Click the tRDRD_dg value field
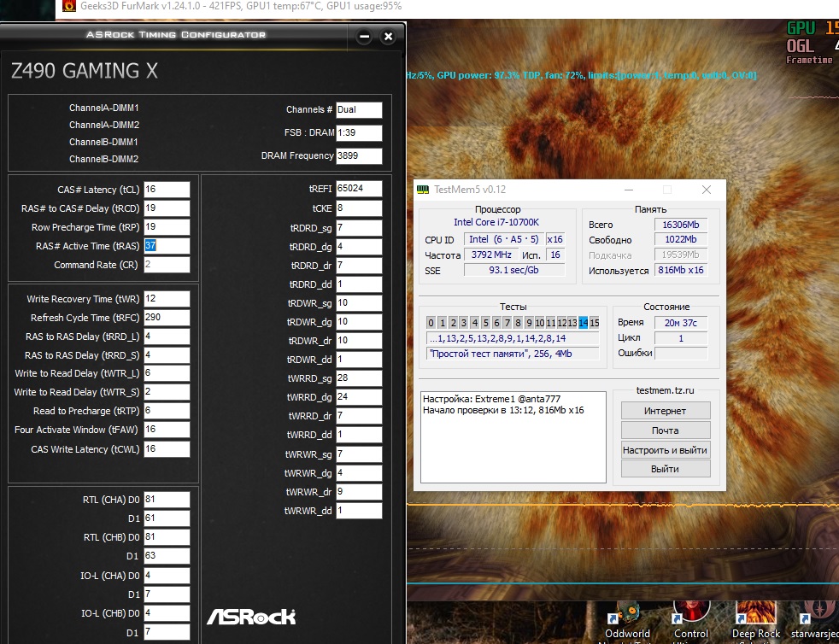The height and width of the screenshot is (644, 839). point(359,247)
